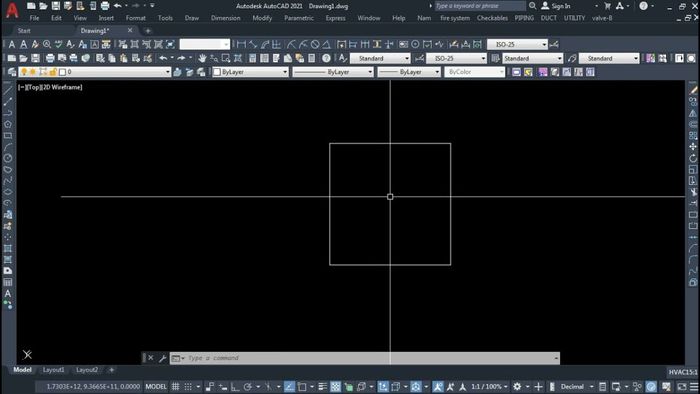Image resolution: width=700 pixels, height=394 pixels.
Task: Open Layer Properties Manager icon
Action: [12, 72]
